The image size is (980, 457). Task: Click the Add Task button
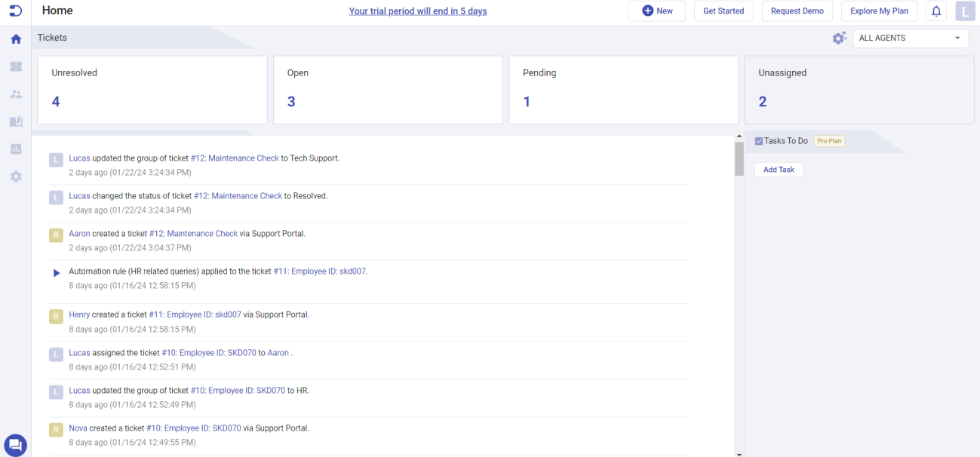click(779, 170)
